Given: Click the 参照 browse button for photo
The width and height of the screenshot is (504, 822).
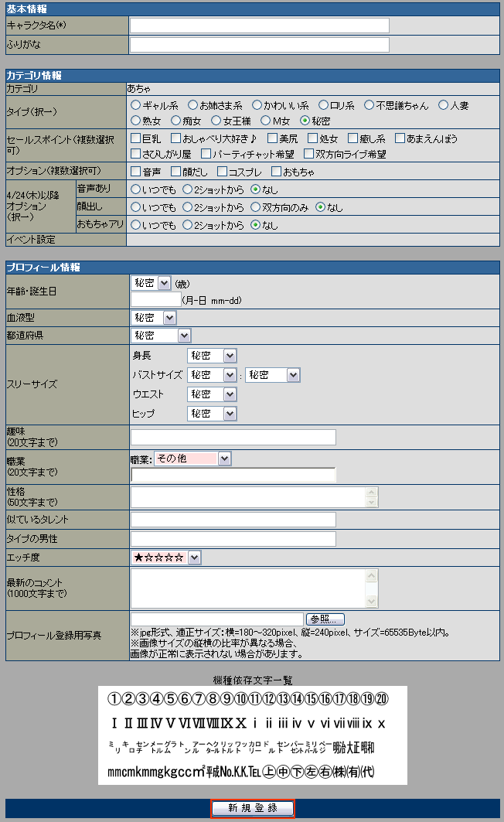Looking at the screenshot, I should point(325,619).
